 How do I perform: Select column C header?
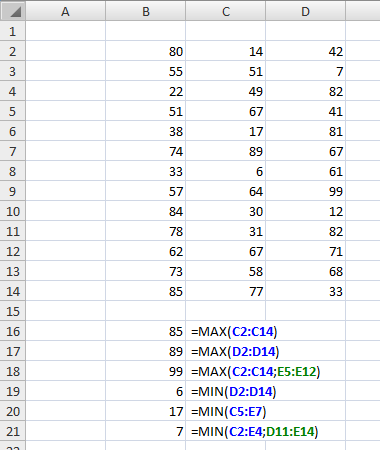click(226, 11)
